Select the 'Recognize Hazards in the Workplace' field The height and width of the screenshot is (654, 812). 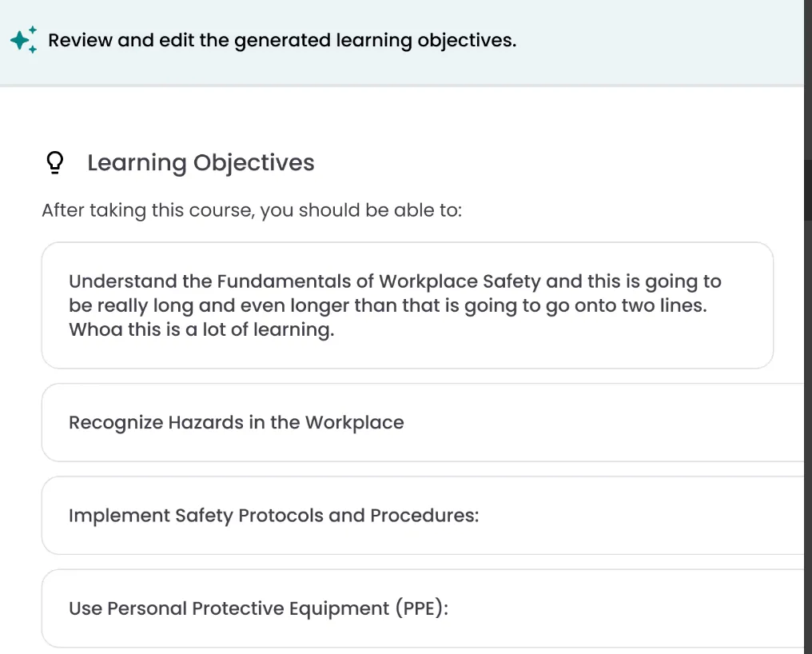(423, 422)
